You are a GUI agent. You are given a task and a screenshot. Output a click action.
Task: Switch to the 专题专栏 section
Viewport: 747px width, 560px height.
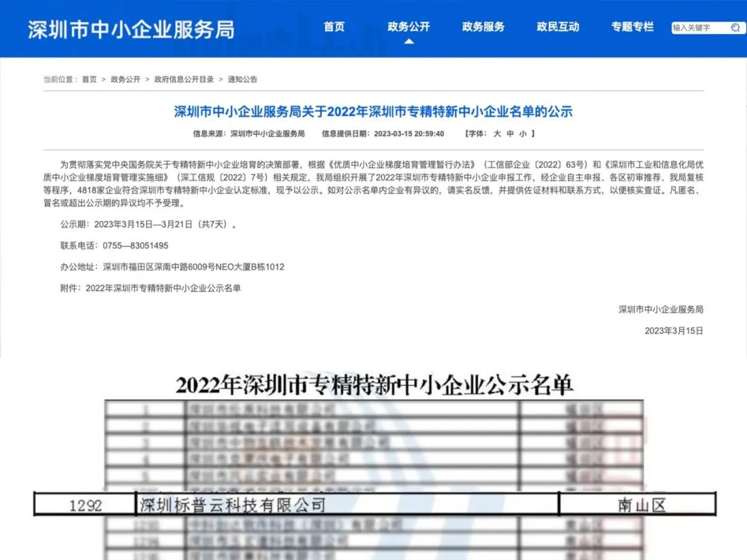coord(632,27)
